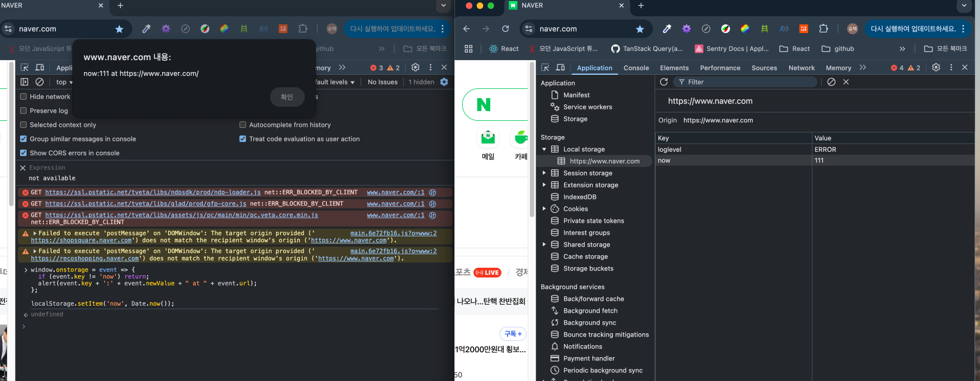Viewport: 980px width, 381px height.
Task: Open React bookmark with atom icon
Action: pos(504,49)
